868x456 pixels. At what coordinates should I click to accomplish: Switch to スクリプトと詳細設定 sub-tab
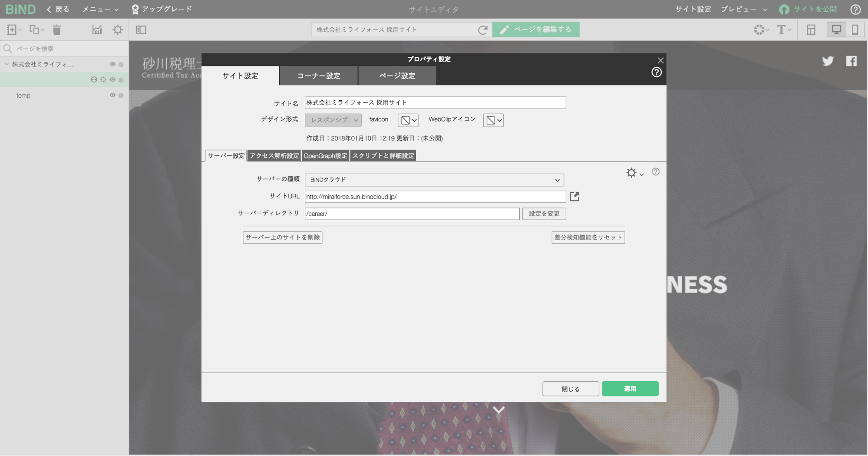[383, 155]
